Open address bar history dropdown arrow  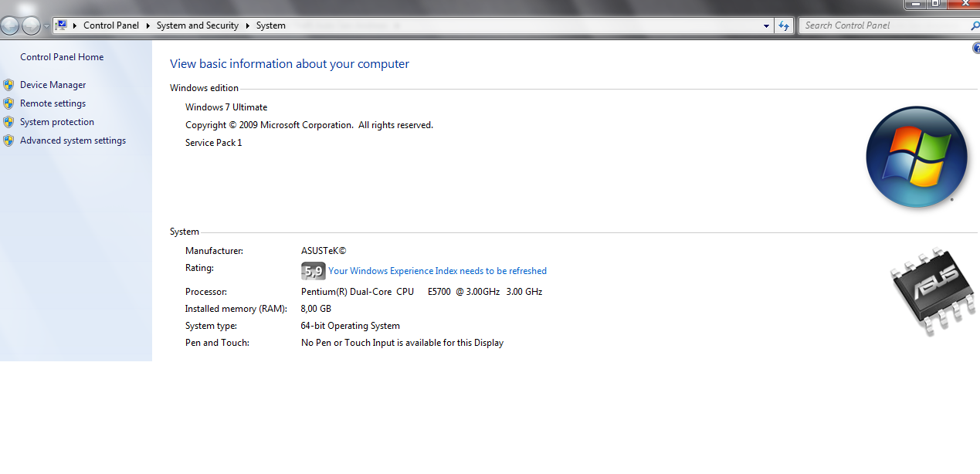pos(766,25)
